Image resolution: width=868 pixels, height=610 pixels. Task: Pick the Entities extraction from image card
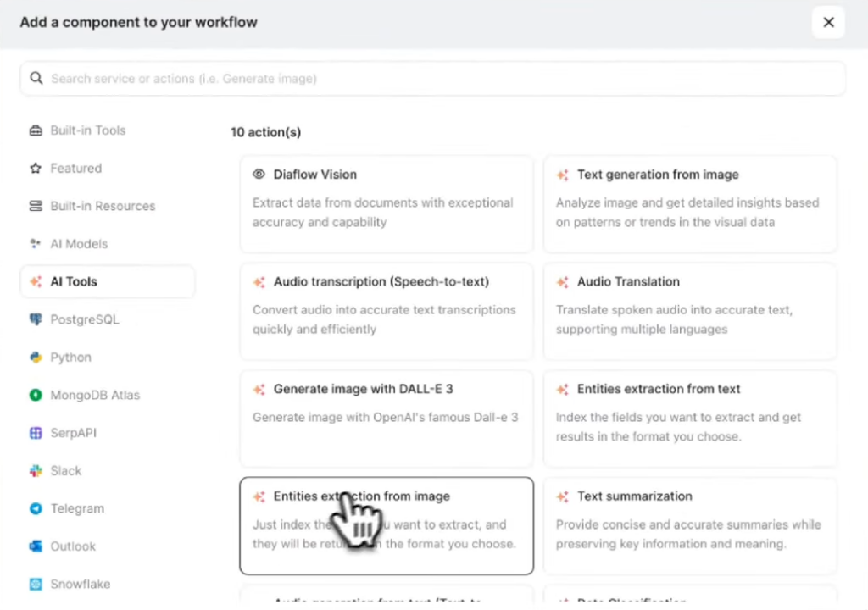[387, 526]
